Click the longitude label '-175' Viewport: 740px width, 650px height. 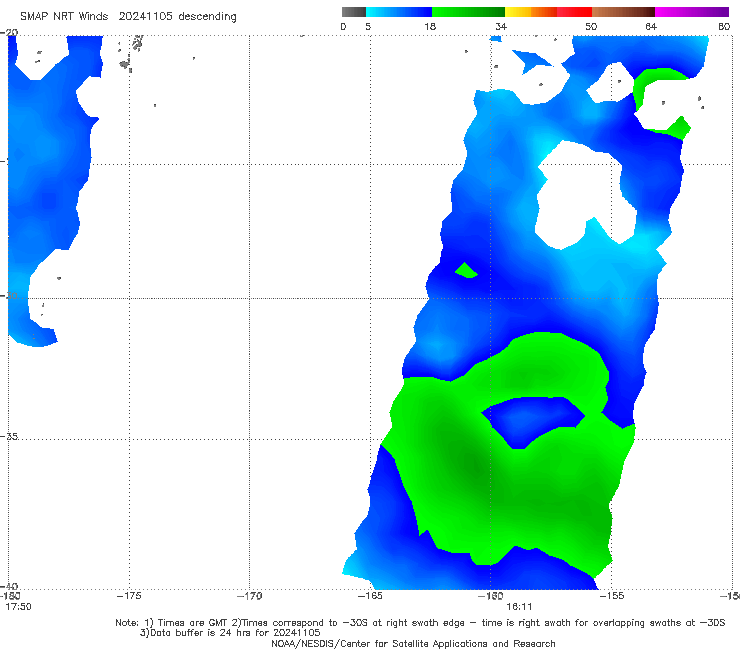point(129,596)
